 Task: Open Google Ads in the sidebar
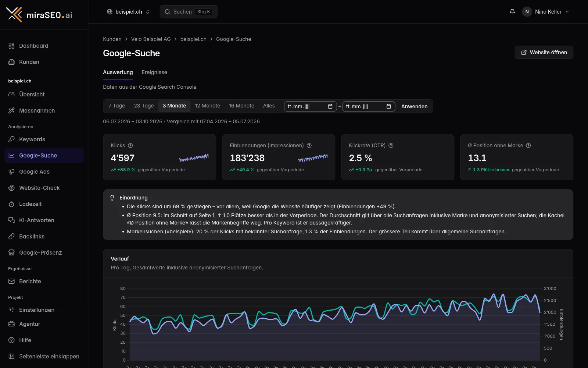(44, 171)
